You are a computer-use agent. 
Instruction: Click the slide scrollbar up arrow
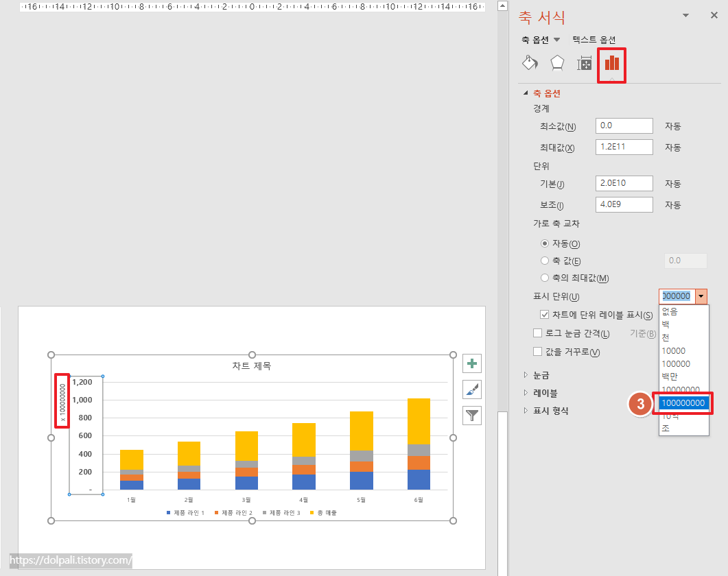(x=502, y=6)
